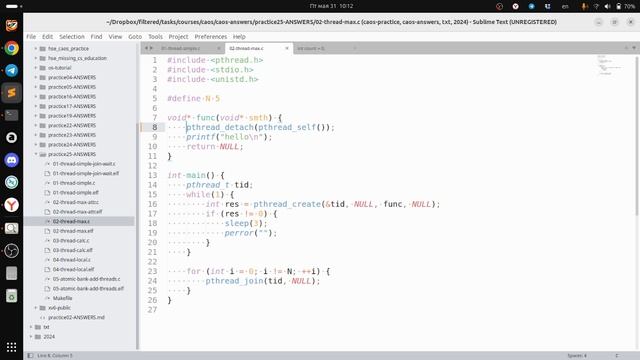Open 05-atomic-bank-add-threads.c in sidebar
640x360 pixels.
coord(86,279)
